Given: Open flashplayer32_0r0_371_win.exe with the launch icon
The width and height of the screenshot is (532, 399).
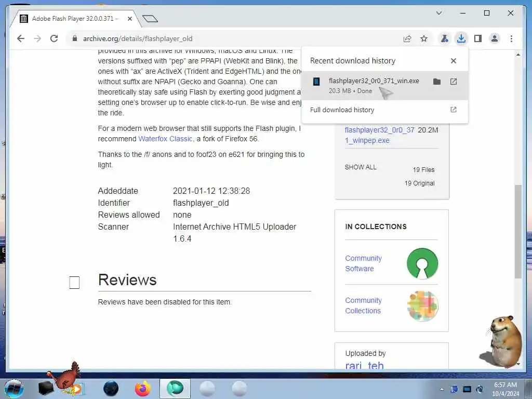Looking at the screenshot, I should [453, 82].
